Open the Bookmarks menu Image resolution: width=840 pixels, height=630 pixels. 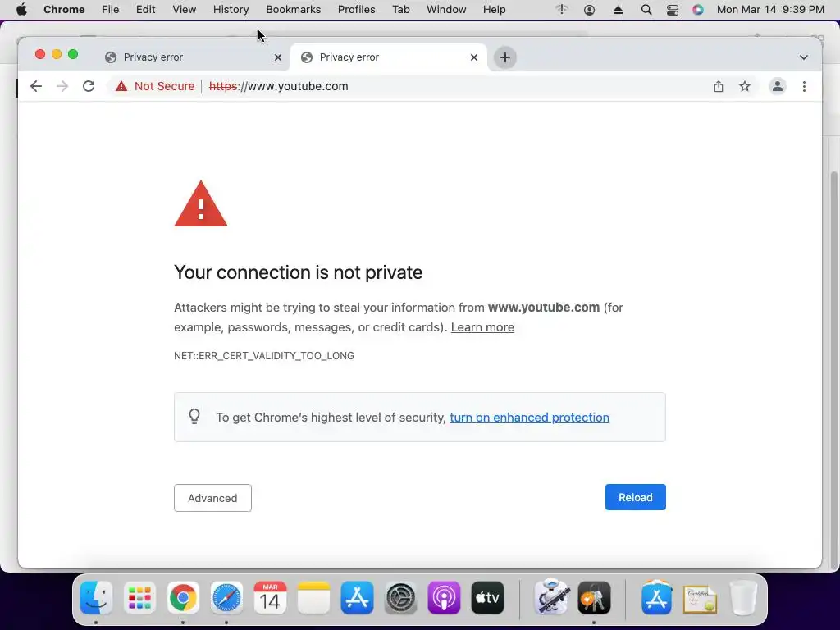pyautogui.click(x=293, y=10)
